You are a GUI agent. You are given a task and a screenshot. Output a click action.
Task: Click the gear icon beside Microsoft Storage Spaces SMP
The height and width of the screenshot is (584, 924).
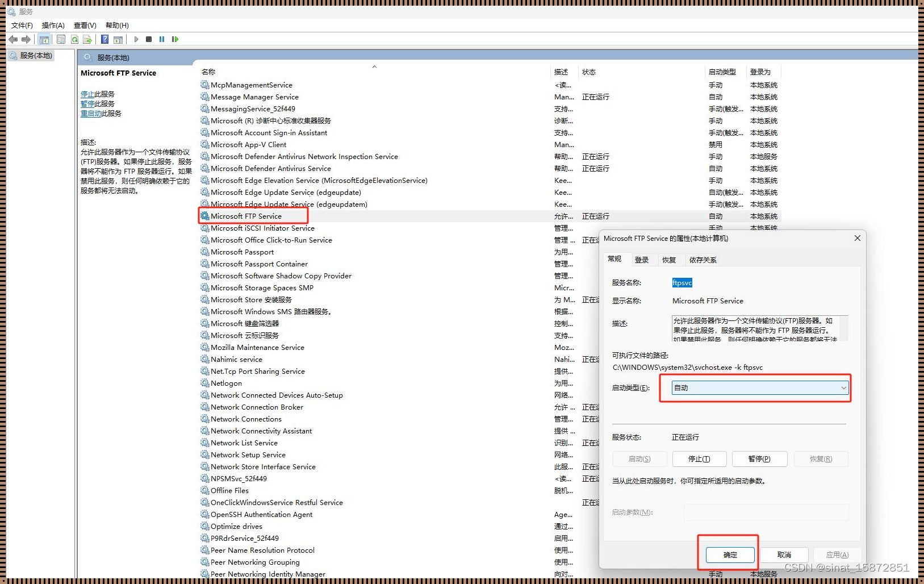tap(205, 287)
